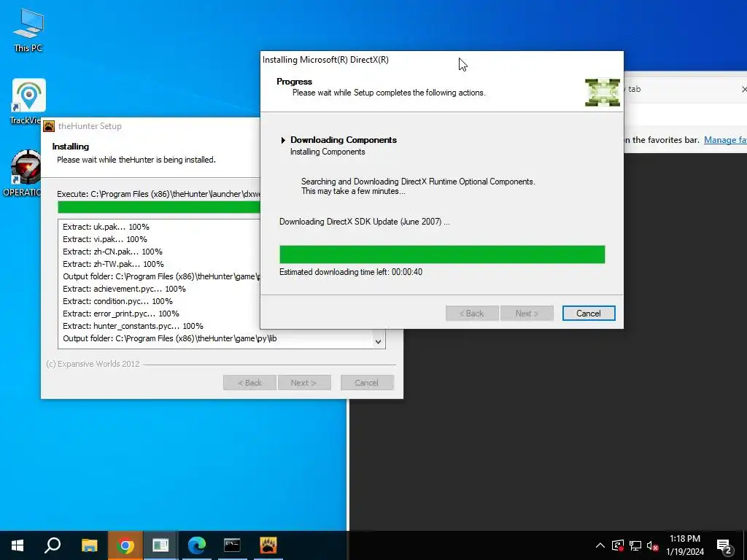
Task: Select the Extract: uk.pak log line
Action: [106, 227]
